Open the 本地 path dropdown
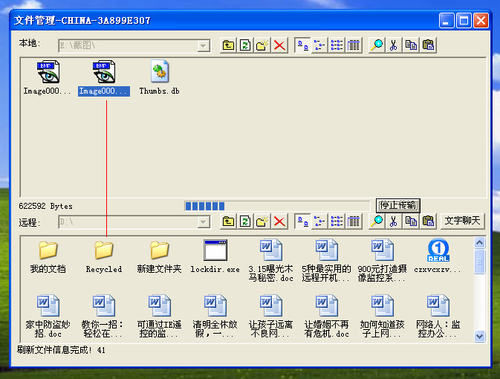500x379 pixels. point(203,46)
